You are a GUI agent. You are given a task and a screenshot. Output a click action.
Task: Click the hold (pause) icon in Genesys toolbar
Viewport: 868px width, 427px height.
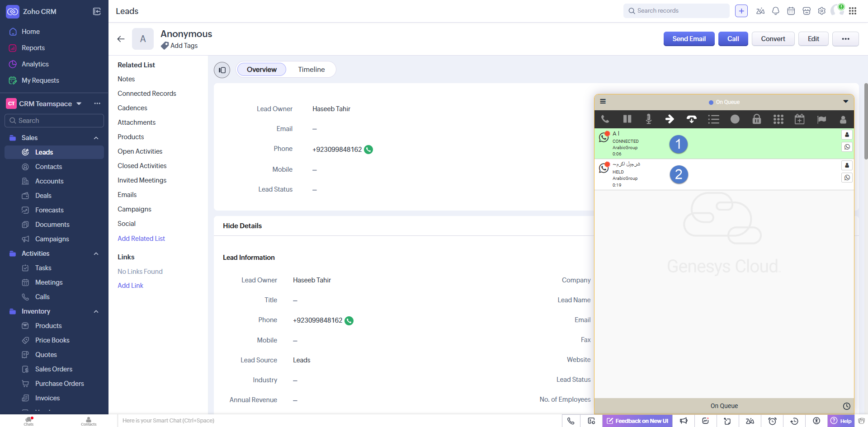pyautogui.click(x=627, y=119)
